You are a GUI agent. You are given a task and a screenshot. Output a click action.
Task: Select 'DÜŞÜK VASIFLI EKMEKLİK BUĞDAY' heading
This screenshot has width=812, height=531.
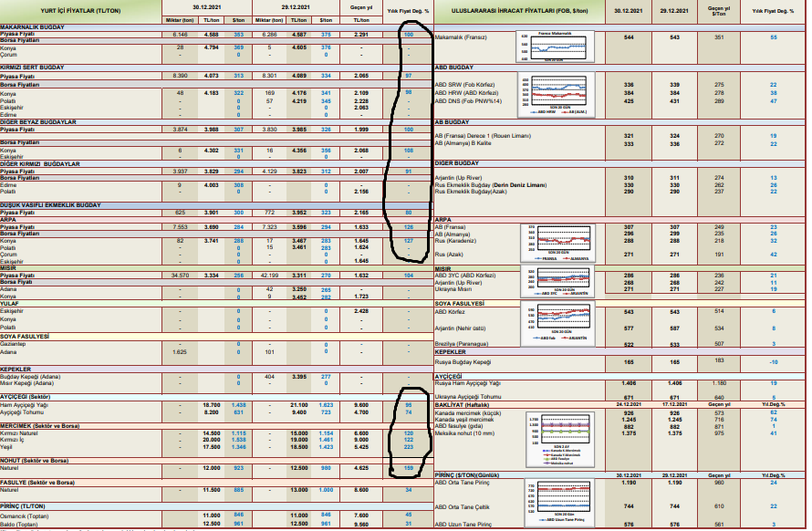pyautogui.click(x=50, y=205)
